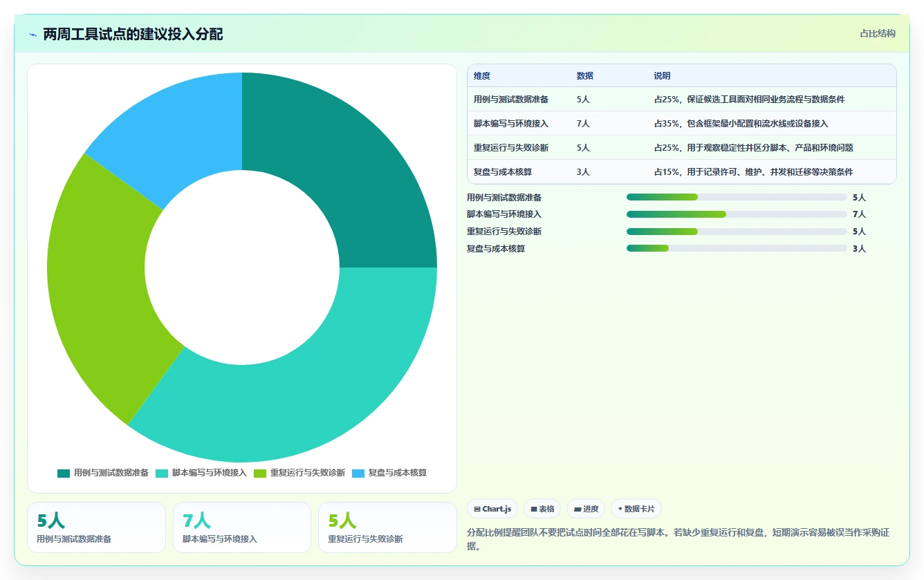Image resolution: width=924 pixels, height=580 pixels.
Task: Click the 重复运行与失败诊断 progress bar
Action: point(737,232)
